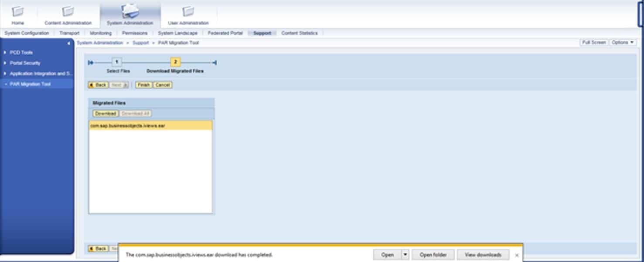The width and height of the screenshot is (644, 262).
Task: Open dropdown arrow next to Open button
Action: pos(405,255)
